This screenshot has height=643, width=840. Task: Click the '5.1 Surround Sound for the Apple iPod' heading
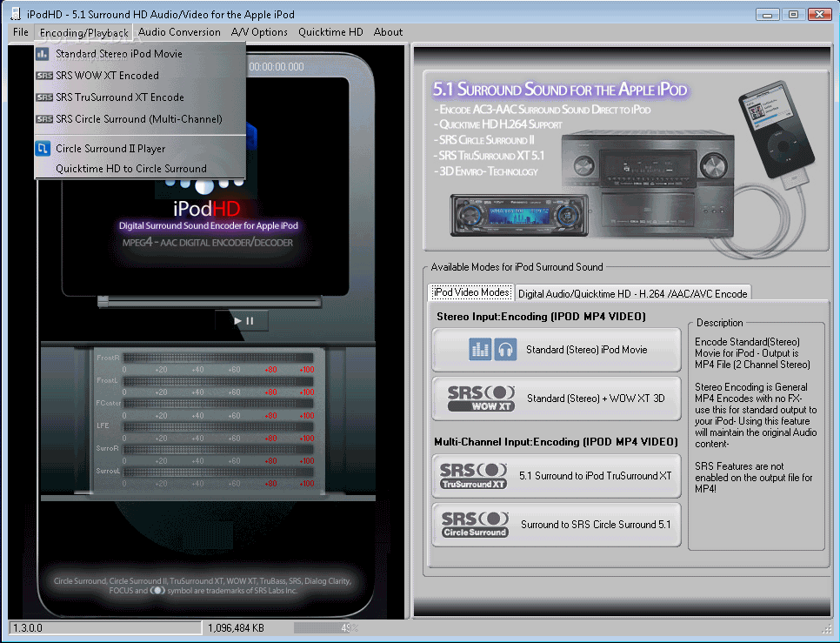(560, 90)
